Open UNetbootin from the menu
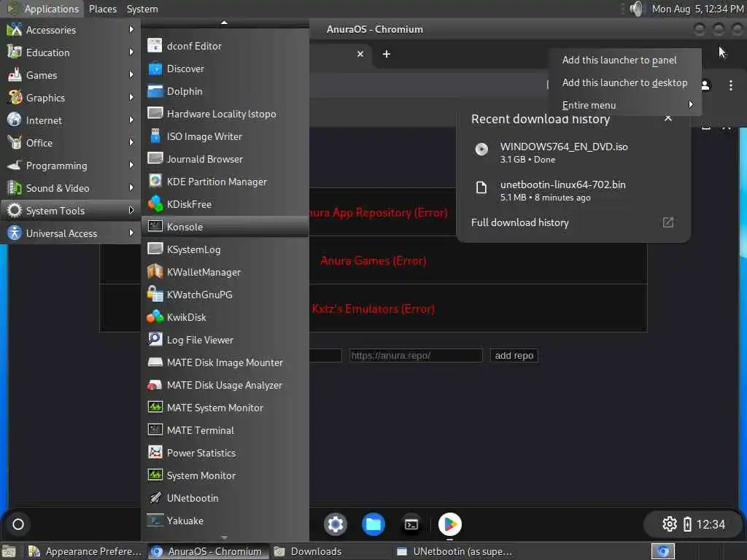 coord(225,498)
